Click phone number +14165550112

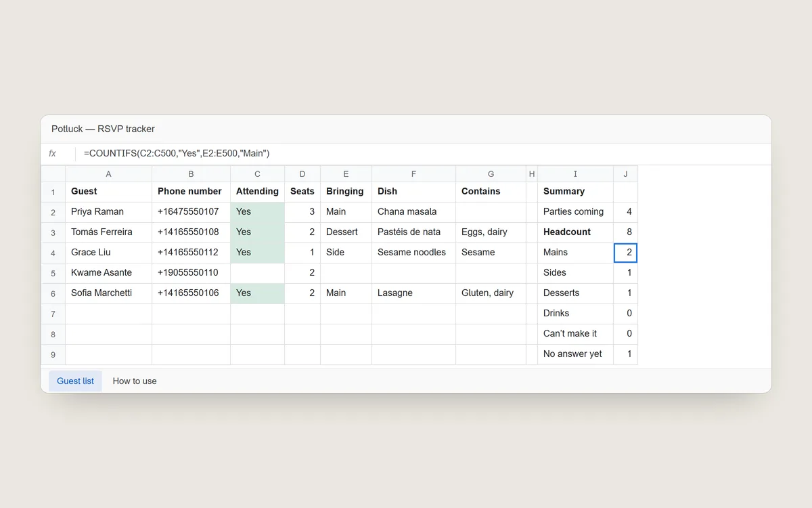191,253
